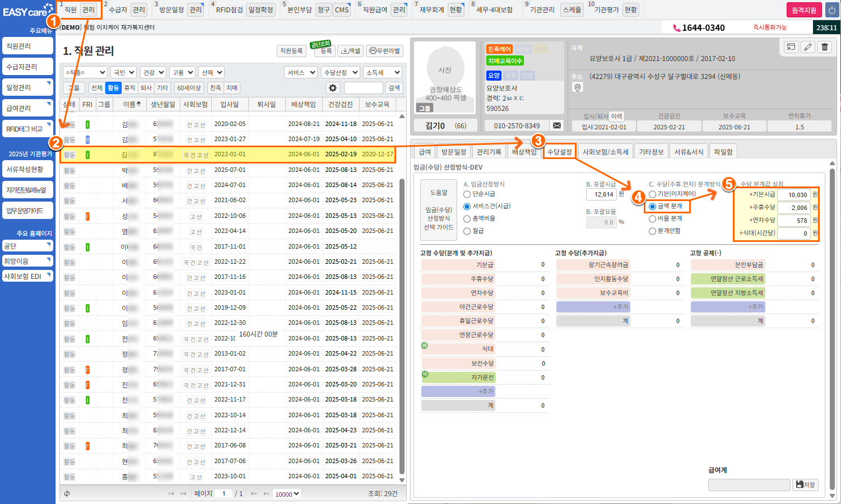This screenshot has height=504, width=841.
Task: Open the 방문일정 tab in staff detail
Action: pyautogui.click(x=453, y=152)
